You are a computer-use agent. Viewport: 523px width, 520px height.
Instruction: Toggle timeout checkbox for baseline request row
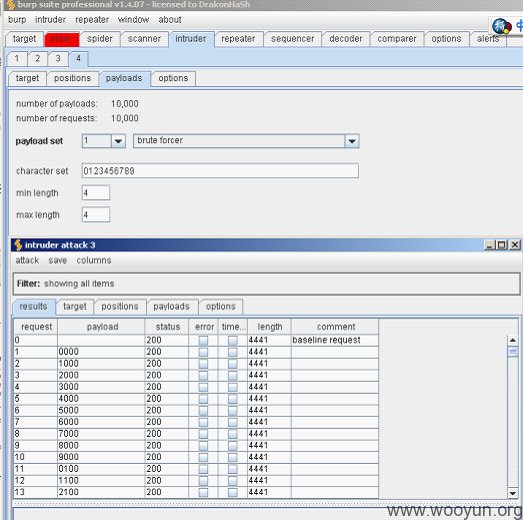233,341
